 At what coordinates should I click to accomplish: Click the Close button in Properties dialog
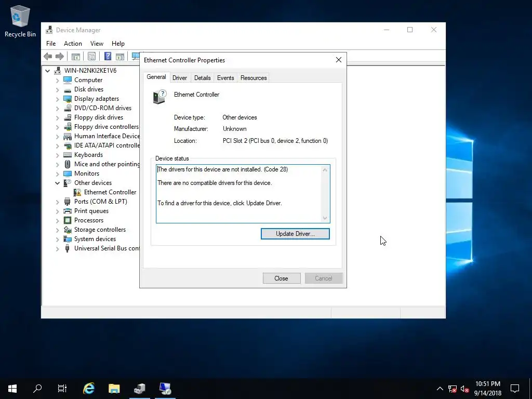[281, 278]
